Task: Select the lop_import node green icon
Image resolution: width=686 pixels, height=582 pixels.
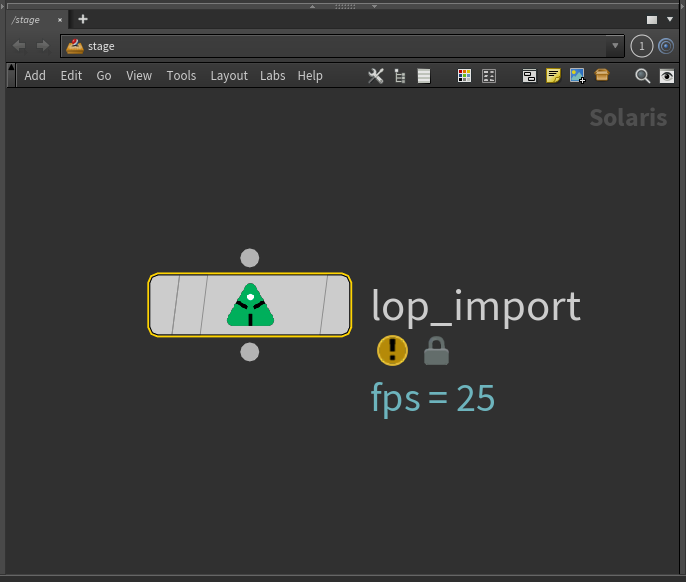Action: pyautogui.click(x=251, y=305)
